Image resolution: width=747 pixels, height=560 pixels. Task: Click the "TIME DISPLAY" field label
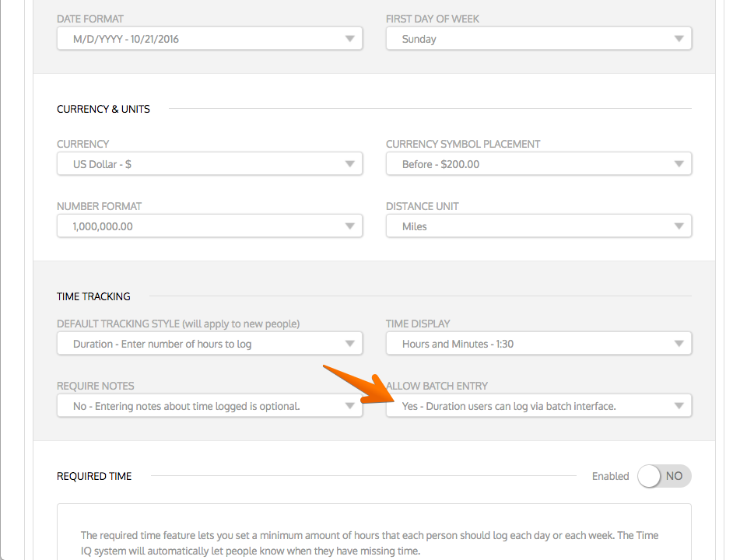tap(418, 324)
